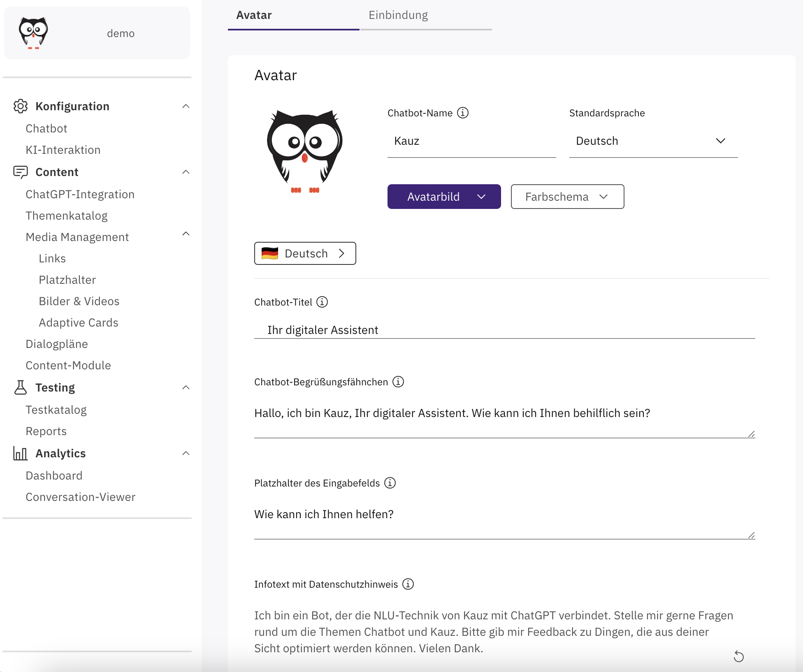Collapse the Konfiguration section

pyautogui.click(x=186, y=106)
